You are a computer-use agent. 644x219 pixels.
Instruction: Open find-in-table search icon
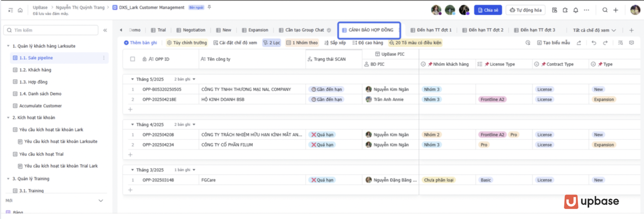pos(621,43)
